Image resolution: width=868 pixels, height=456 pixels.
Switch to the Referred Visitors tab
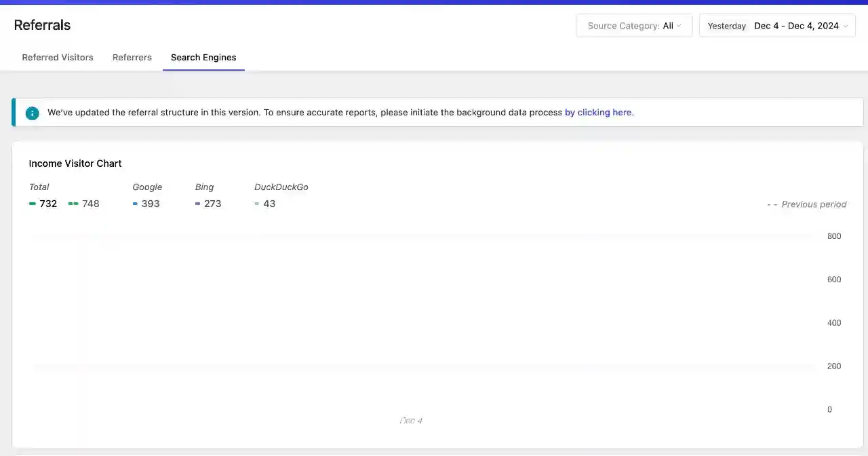pyautogui.click(x=58, y=58)
